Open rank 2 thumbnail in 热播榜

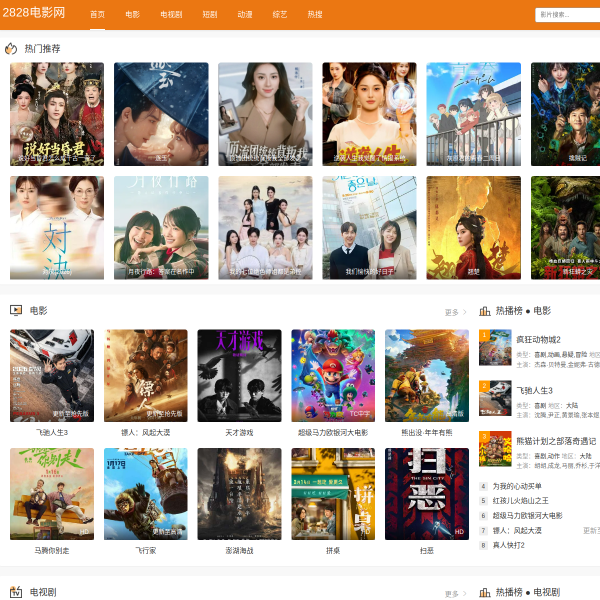[x=495, y=398]
